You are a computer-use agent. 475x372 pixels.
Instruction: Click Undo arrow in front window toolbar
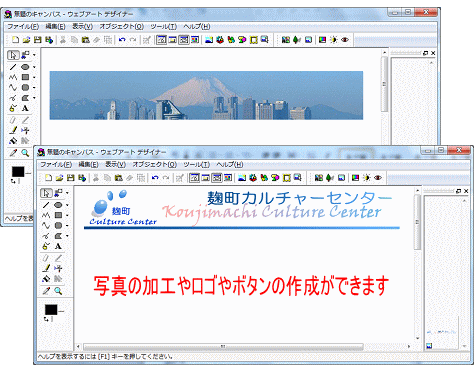click(155, 178)
